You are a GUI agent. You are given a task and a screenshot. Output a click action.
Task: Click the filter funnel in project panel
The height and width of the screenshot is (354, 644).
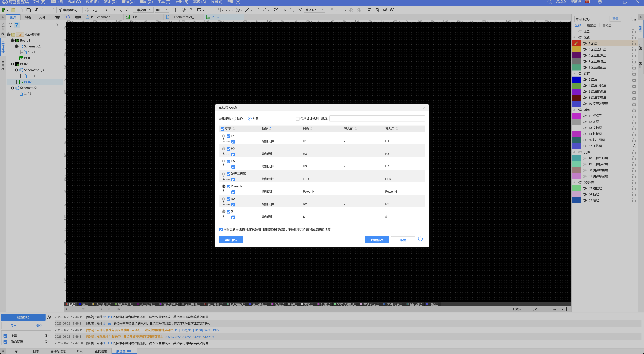pyautogui.click(x=17, y=25)
